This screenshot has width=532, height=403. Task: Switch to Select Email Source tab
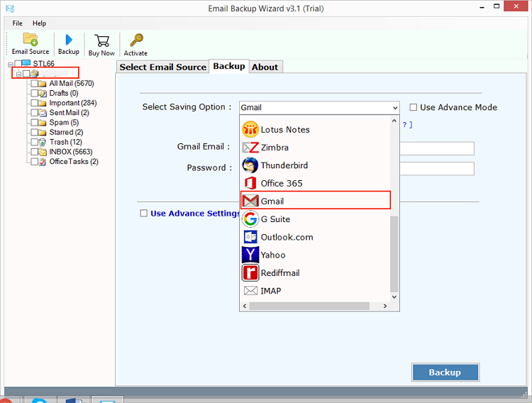click(163, 67)
